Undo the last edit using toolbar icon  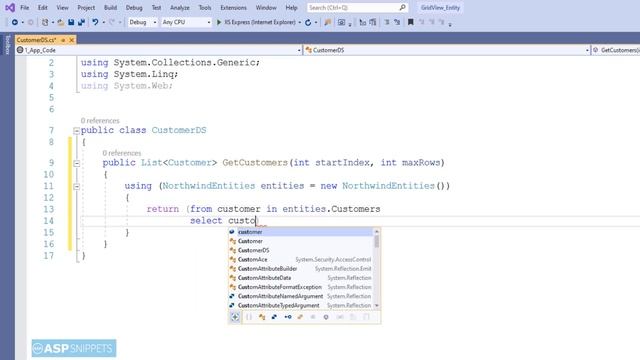(95, 22)
